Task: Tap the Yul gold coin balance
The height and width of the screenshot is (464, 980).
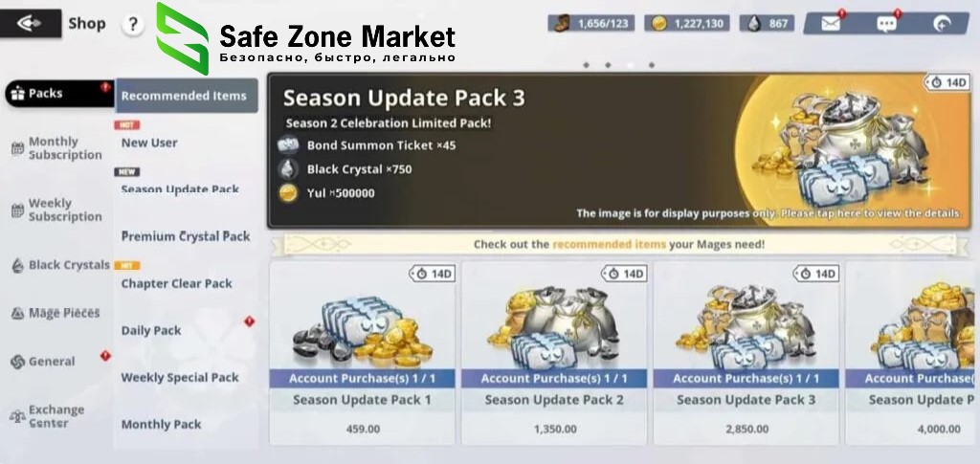Action: [687, 24]
